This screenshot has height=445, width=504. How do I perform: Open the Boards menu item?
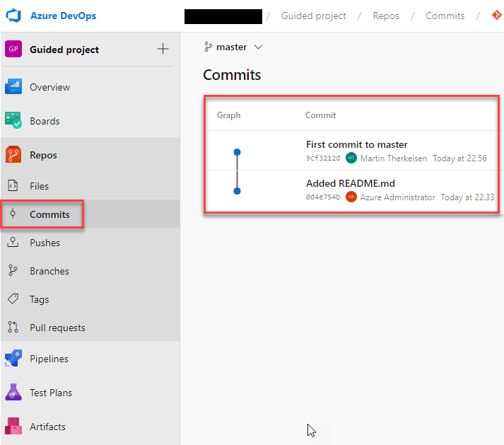[45, 121]
